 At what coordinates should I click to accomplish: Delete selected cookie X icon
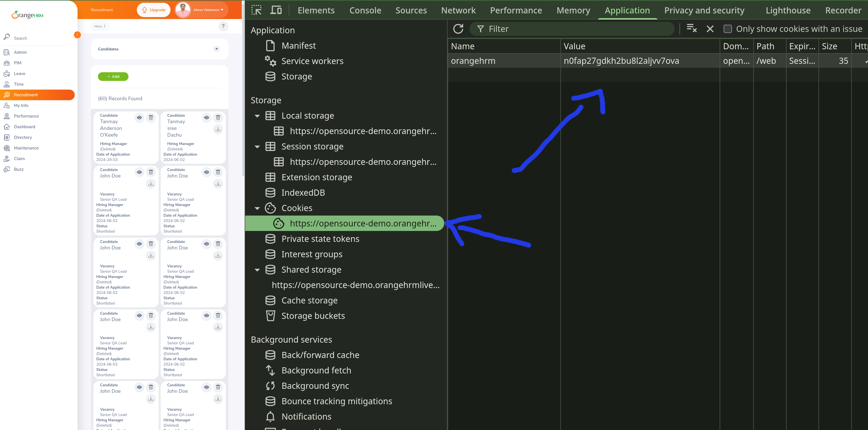coord(710,29)
